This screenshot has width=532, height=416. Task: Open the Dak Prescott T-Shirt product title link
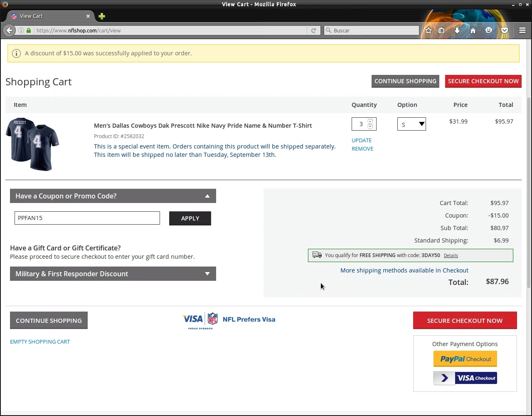point(203,125)
